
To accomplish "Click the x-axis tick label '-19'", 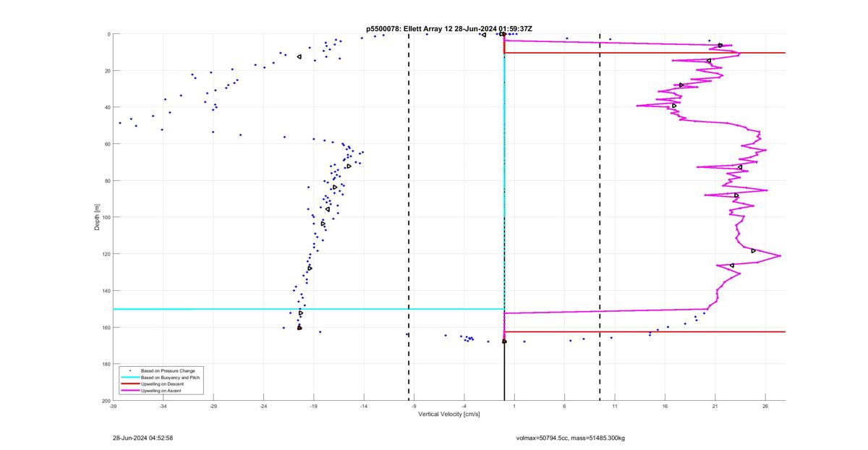I will click(314, 407).
